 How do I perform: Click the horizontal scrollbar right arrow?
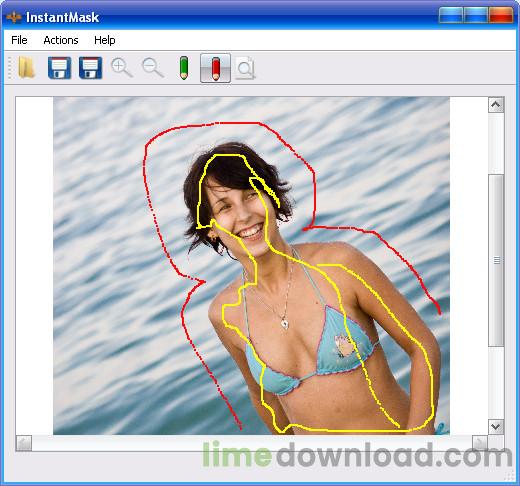[480, 443]
